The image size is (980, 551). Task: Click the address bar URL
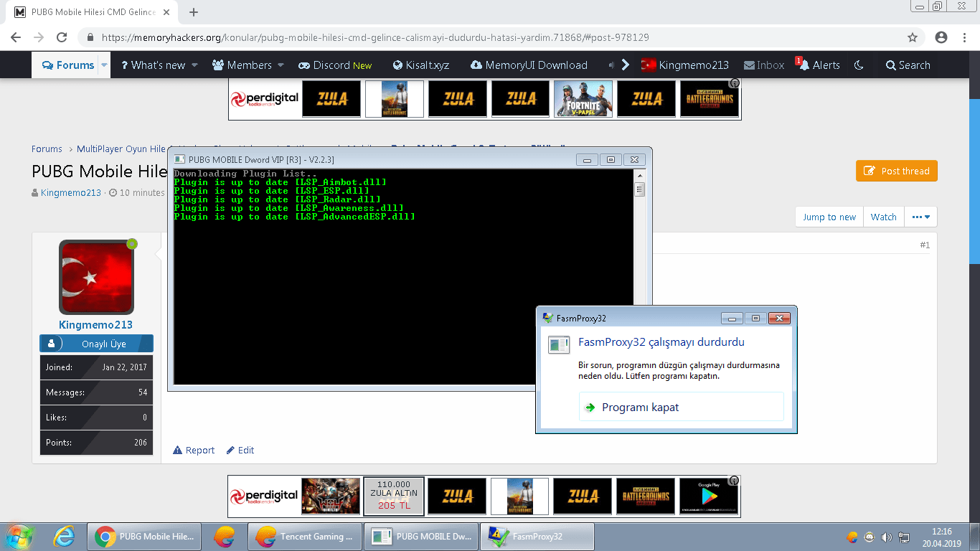click(375, 37)
